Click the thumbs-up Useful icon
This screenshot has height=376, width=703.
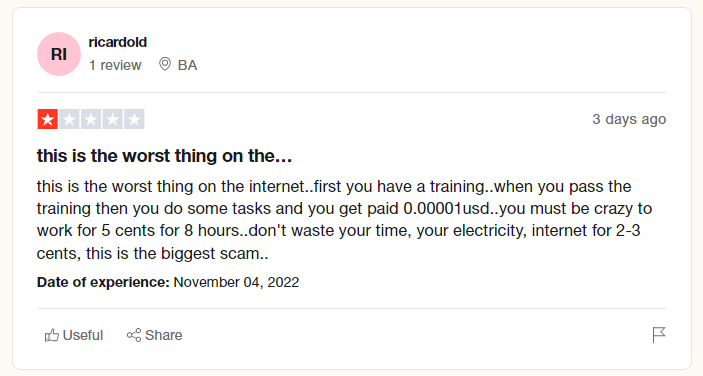[52, 335]
